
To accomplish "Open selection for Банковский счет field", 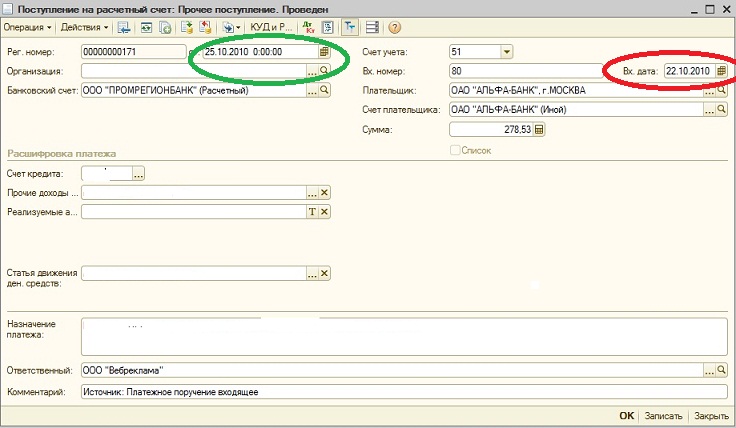I will tap(311, 90).
